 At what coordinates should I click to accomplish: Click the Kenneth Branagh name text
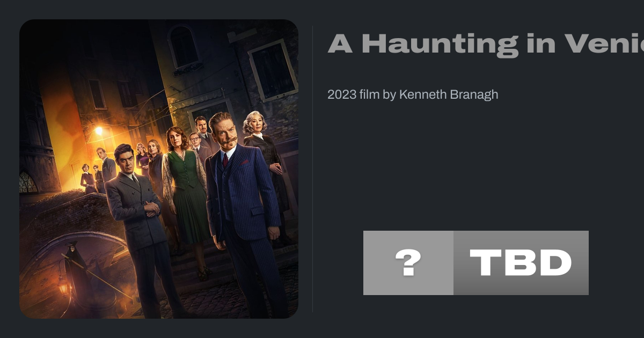[449, 94]
